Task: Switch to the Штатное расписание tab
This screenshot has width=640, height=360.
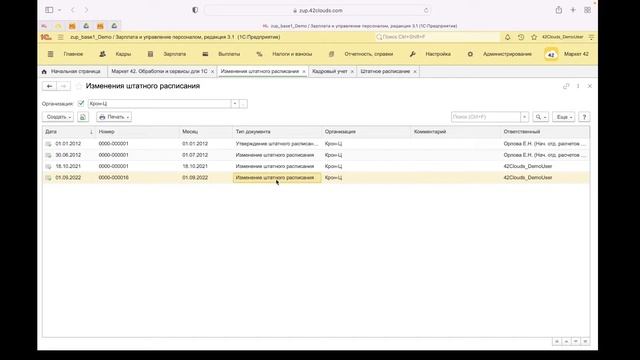Action: pyautogui.click(x=385, y=71)
